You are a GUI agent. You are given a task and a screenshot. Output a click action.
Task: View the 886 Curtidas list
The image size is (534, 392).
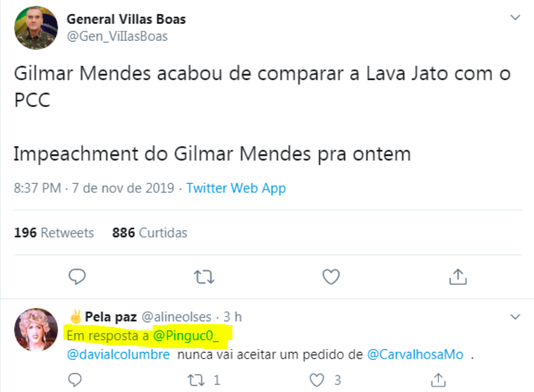coord(150,233)
